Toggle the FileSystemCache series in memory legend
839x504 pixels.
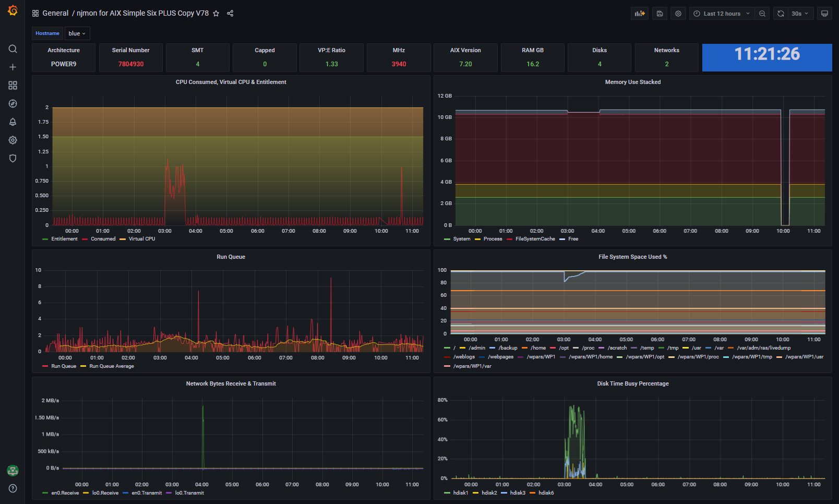click(x=535, y=239)
